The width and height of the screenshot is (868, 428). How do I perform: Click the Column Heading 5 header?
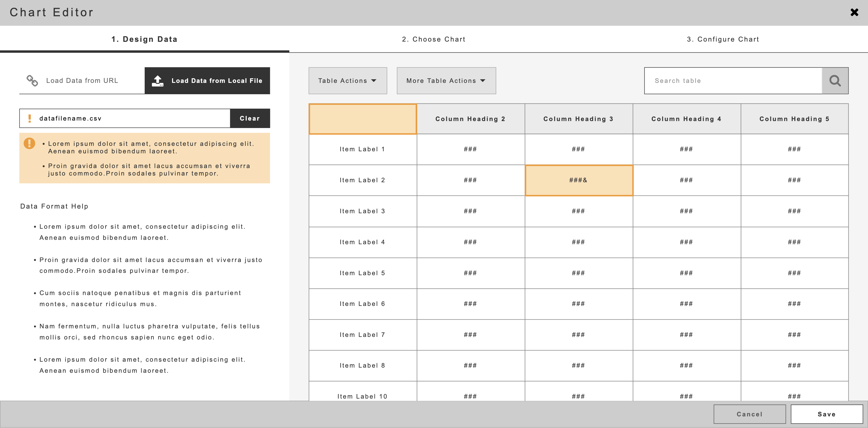795,119
